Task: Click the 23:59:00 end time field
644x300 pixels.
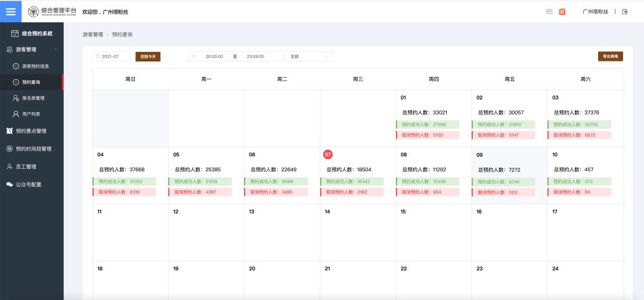Action: click(x=255, y=56)
